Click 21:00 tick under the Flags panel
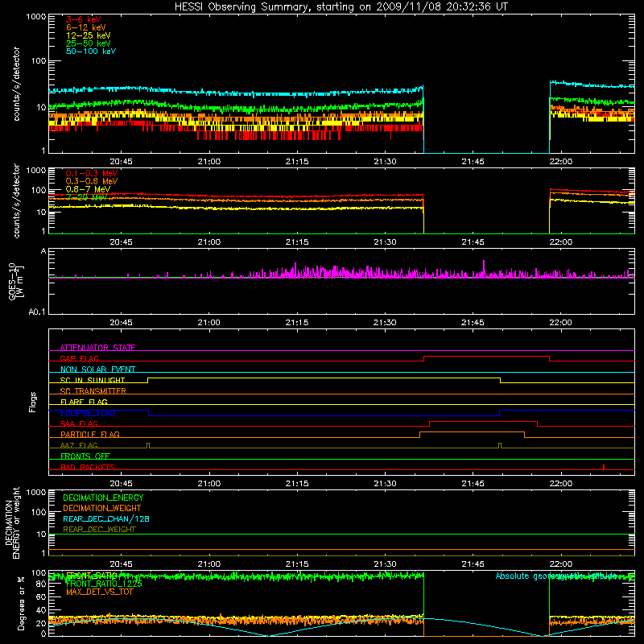Screen dimensions: 644x644 tap(209, 484)
